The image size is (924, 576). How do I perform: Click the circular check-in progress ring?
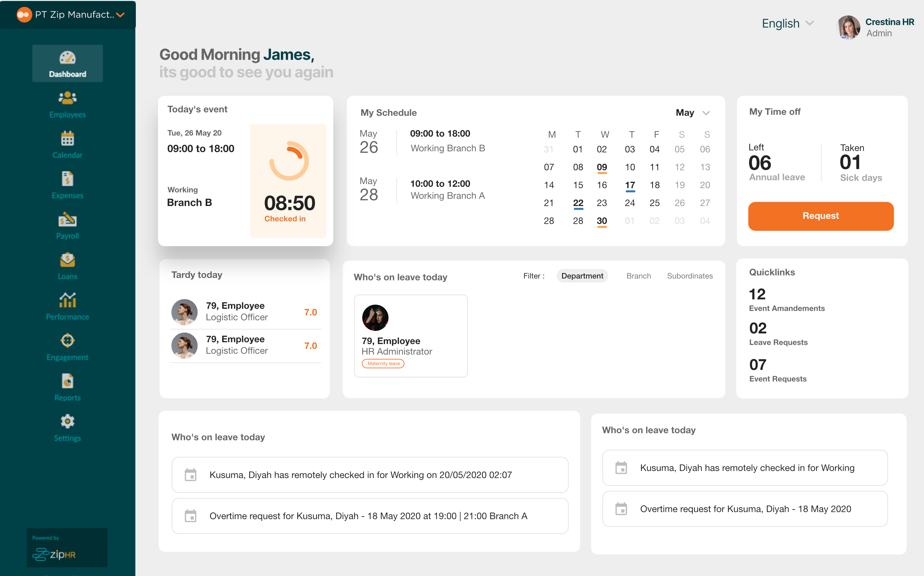click(x=289, y=161)
